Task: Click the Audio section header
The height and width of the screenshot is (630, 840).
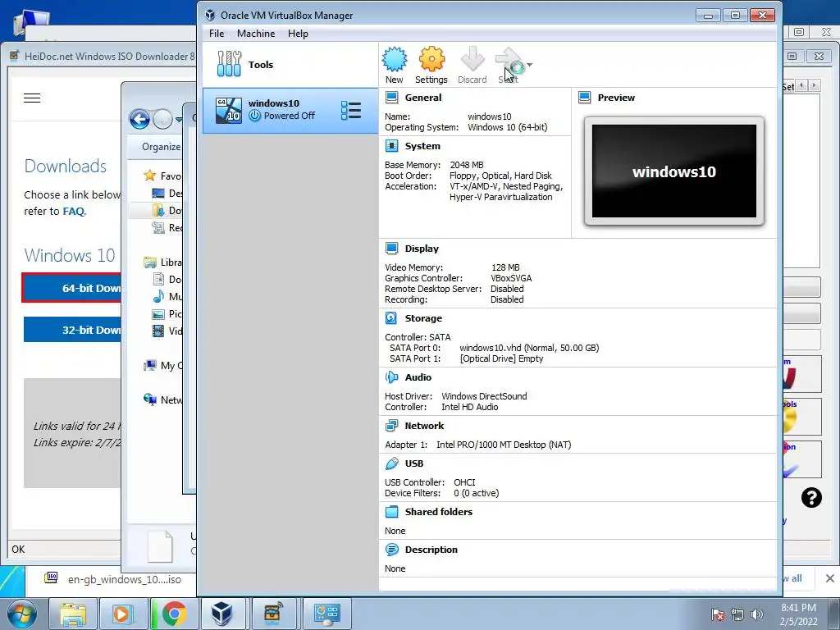Action: [x=418, y=377]
